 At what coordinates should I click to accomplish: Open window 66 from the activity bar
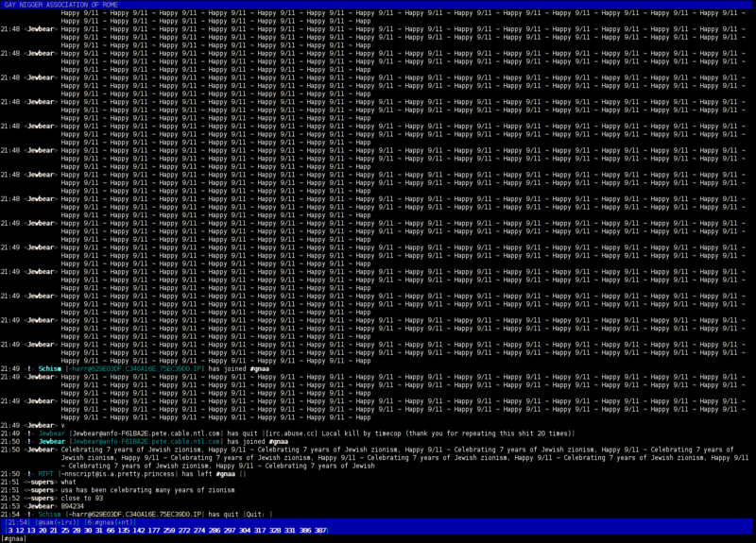pyautogui.click(x=107, y=530)
